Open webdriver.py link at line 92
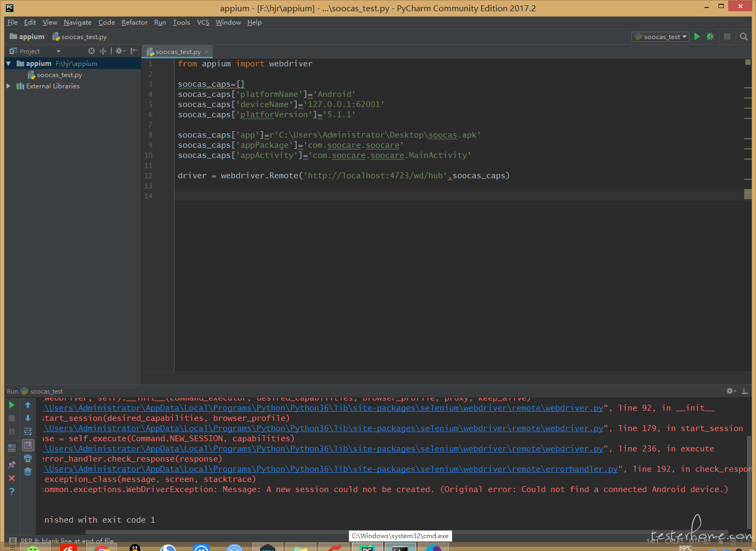This screenshot has height=551, width=756. click(x=323, y=408)
